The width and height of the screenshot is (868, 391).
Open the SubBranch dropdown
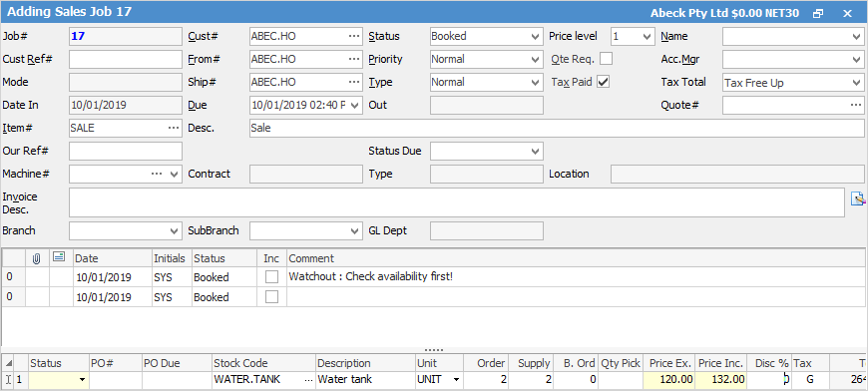[x=355, y=230]
